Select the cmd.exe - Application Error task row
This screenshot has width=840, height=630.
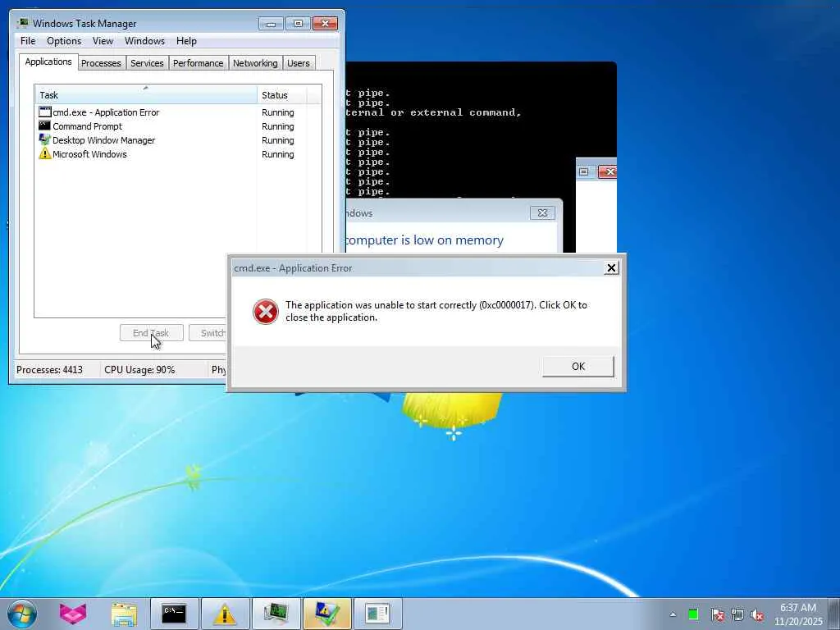pyautogui.click(x=178, y=112)
